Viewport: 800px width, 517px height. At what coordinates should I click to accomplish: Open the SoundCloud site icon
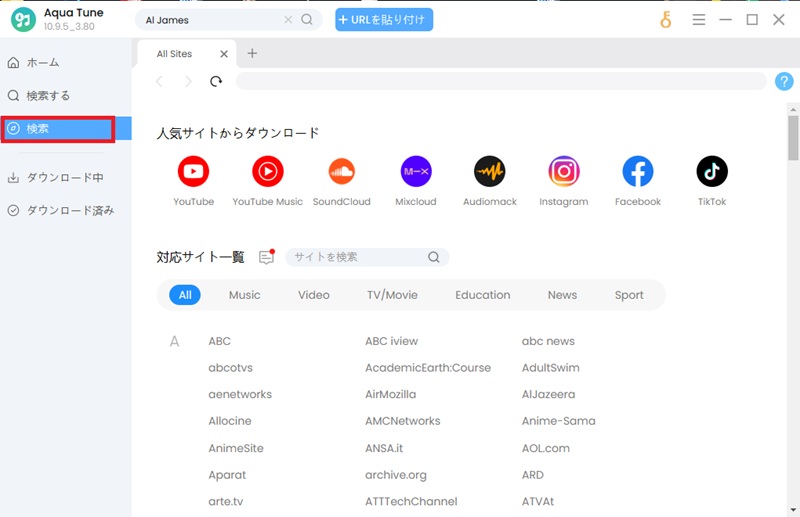tap(341, 171)
